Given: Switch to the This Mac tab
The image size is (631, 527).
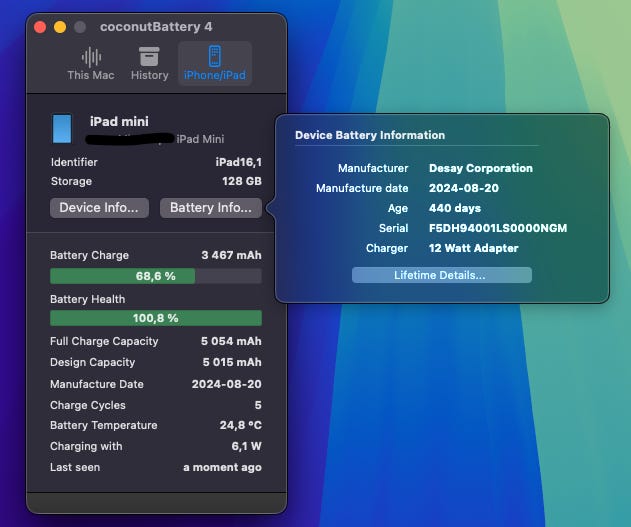Looking at the screenshot, I should point(91,64).
